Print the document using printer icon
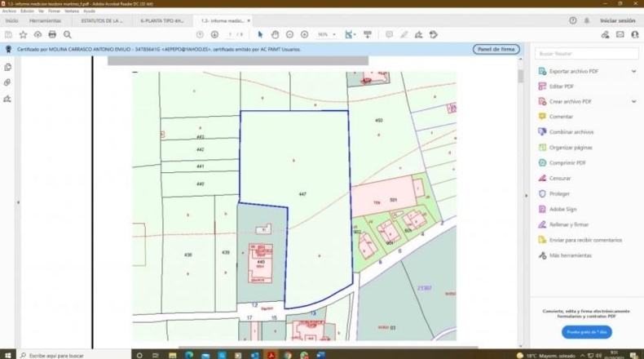644x359 pixels. pyautogui.click(x=52, y=34)
